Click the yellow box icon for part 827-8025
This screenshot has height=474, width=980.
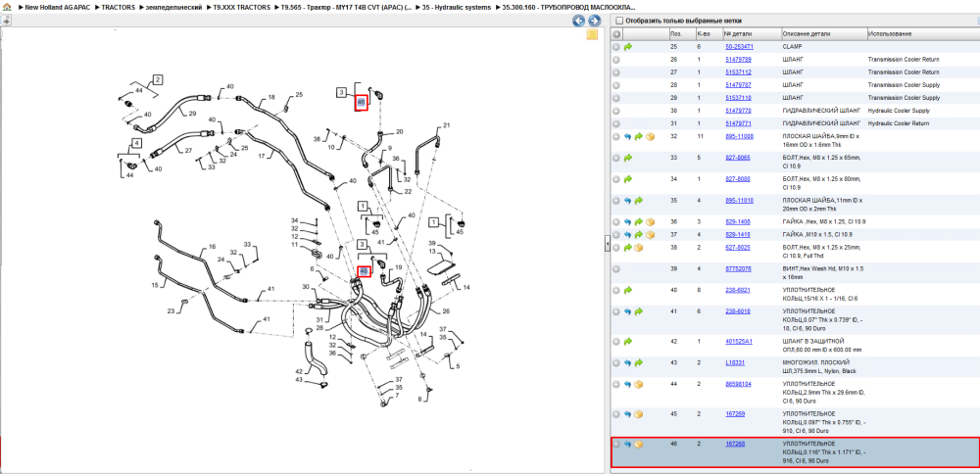(x=639, y=248)
